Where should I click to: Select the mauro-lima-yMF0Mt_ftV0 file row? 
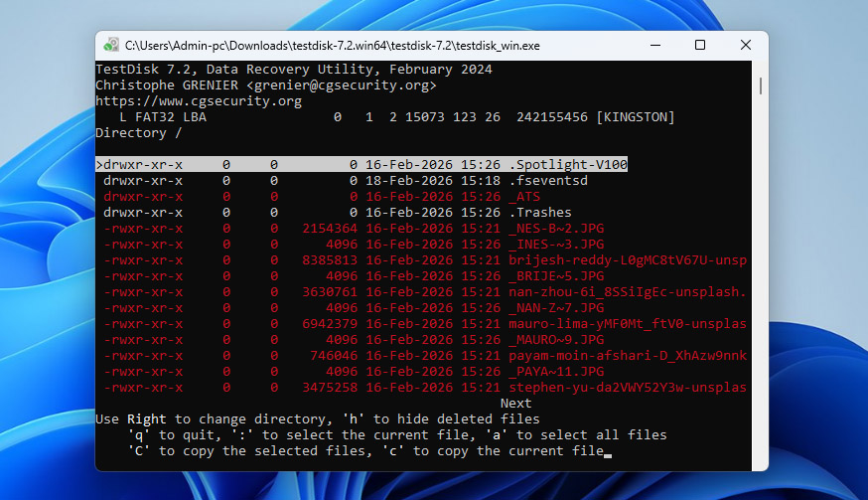[x=425, y=324]
